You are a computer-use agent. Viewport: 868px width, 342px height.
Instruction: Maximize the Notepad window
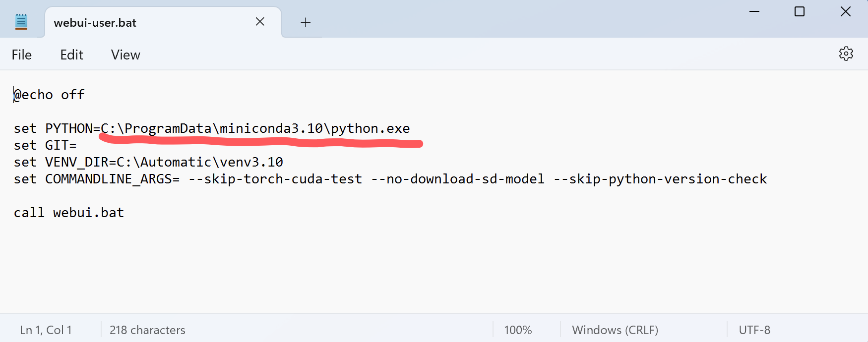[800, 11]
